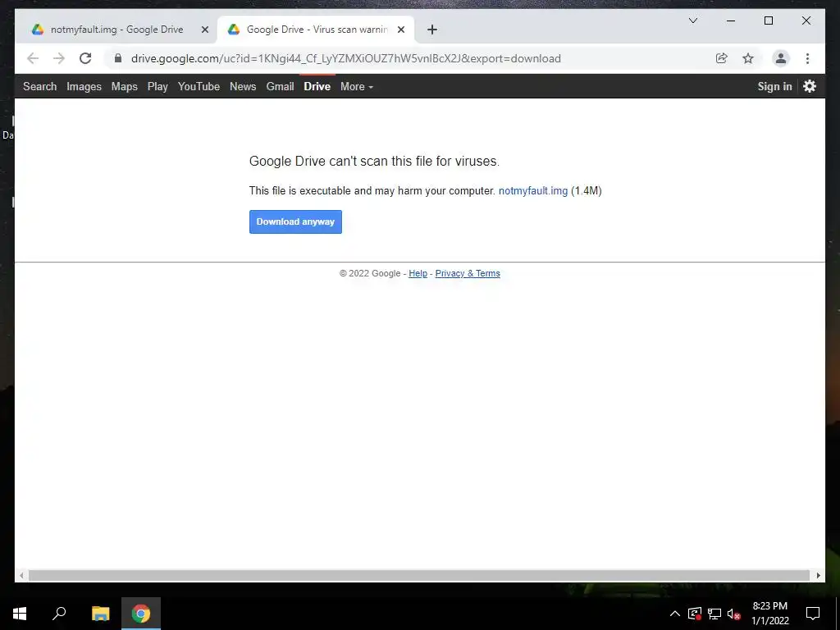
Task: Open the Help link in footer
Action: pos(418,273)
